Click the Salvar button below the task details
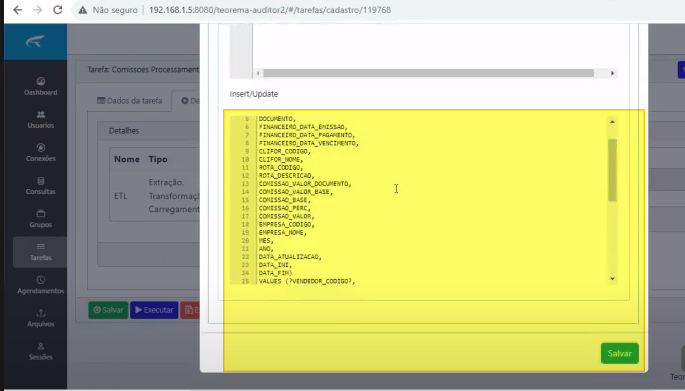The width and height of the screenshot is (685, 391). (108, 310)
